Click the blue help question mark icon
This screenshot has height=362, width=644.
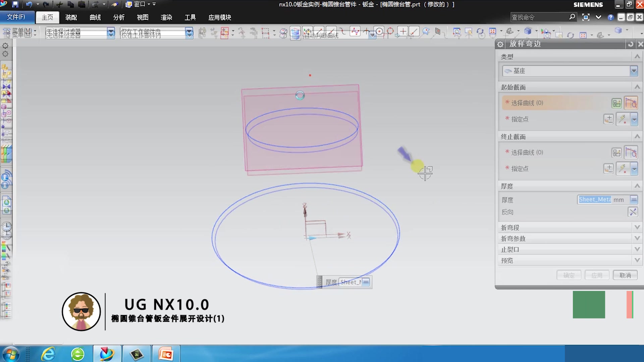coord(610,17)
